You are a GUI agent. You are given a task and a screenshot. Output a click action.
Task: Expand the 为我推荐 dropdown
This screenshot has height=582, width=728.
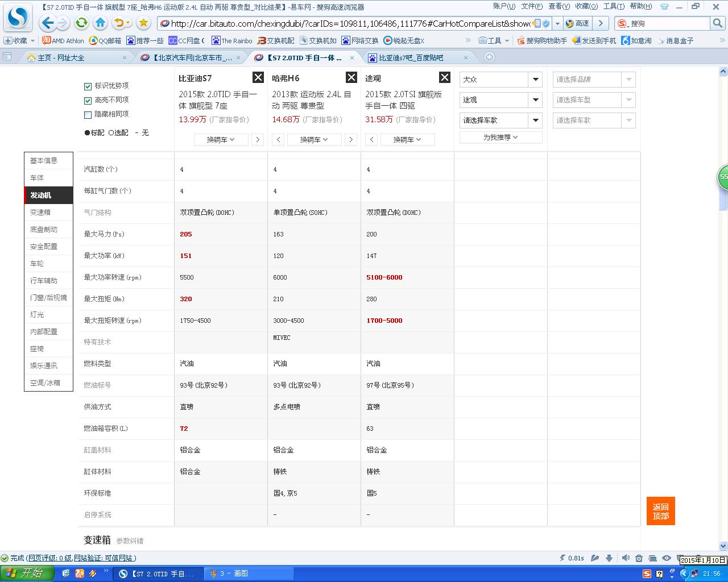click(x=501, y=138)
